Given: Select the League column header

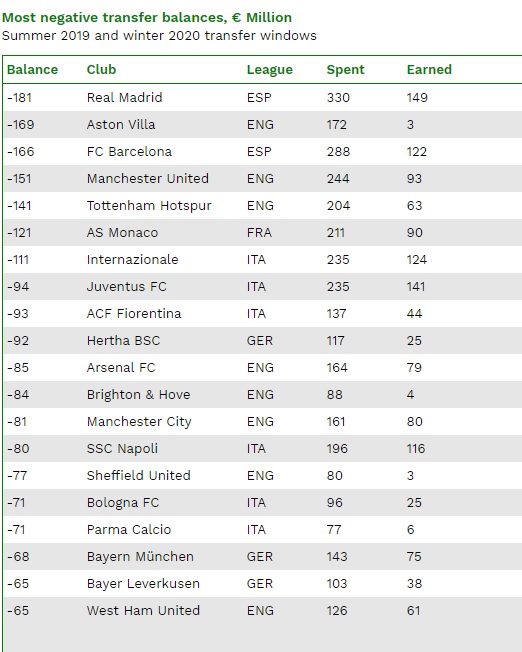Looking at the screenshot, I should point(270,69).
